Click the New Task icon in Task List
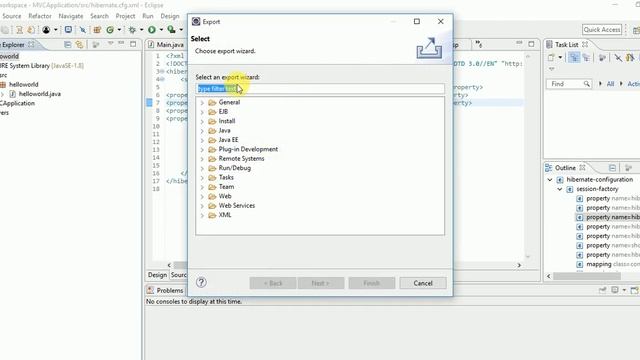The image size is (640, 360). pos(551,58)
